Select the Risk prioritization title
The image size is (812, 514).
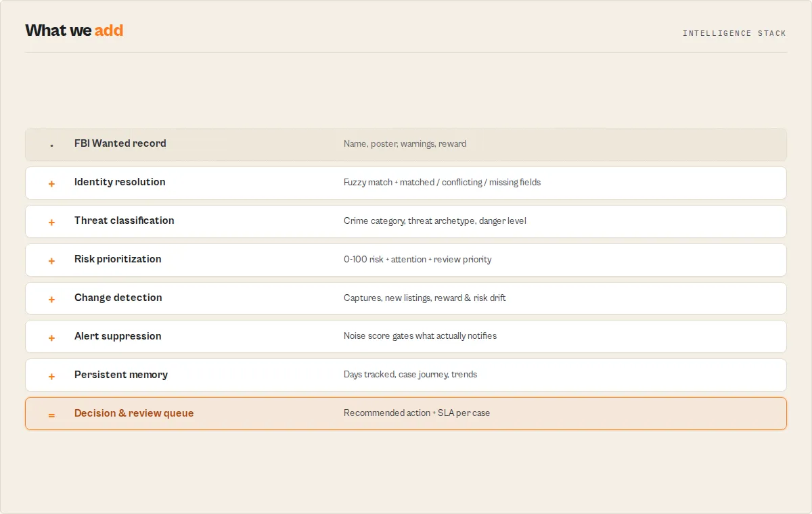coord(118,259)
